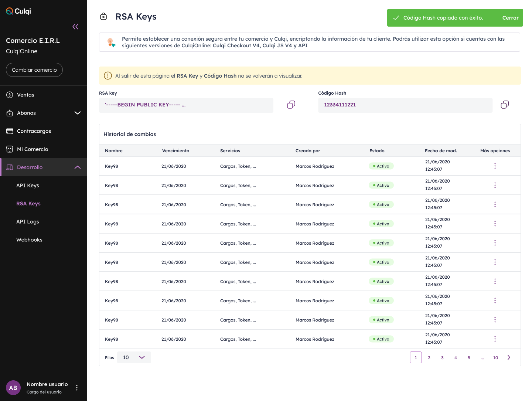
Task: Collapse the sidebar with double-chevron icon
Action: coord(75,27)
